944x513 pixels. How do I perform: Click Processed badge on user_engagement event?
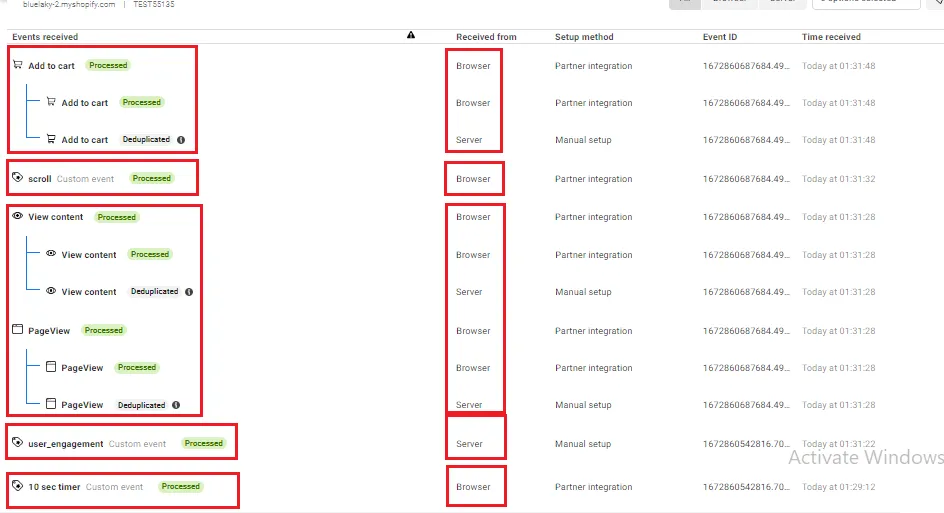click(x=203, y=443)
